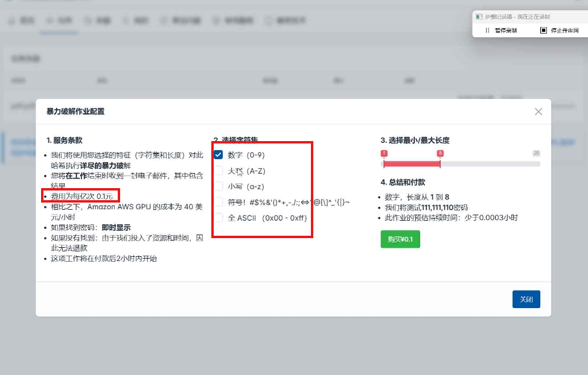This screenshot has width=588, height=375.
Task: Click the 步骤记录器 title bar text
Action: (517, 17)
